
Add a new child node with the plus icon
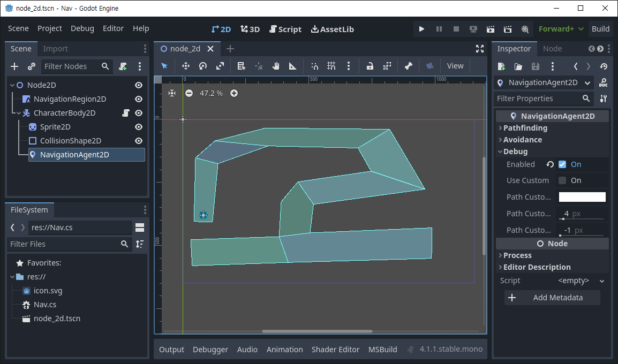coord(14,66)
